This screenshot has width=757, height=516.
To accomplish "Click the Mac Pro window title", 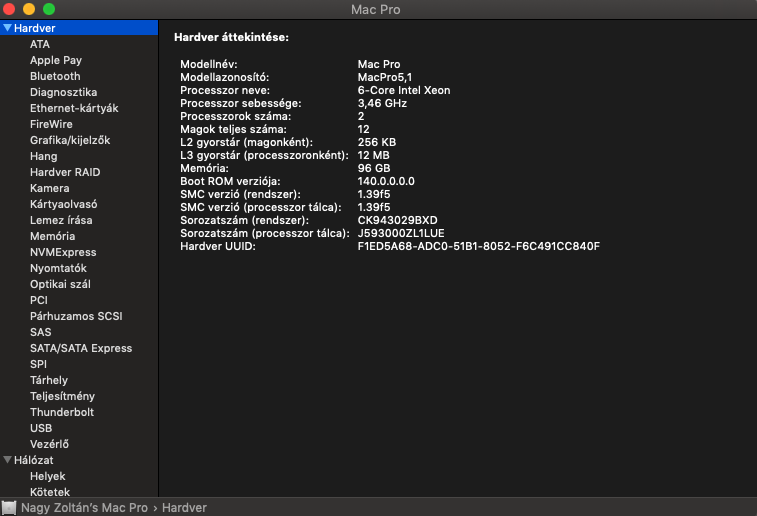I will tap(375, 10).
